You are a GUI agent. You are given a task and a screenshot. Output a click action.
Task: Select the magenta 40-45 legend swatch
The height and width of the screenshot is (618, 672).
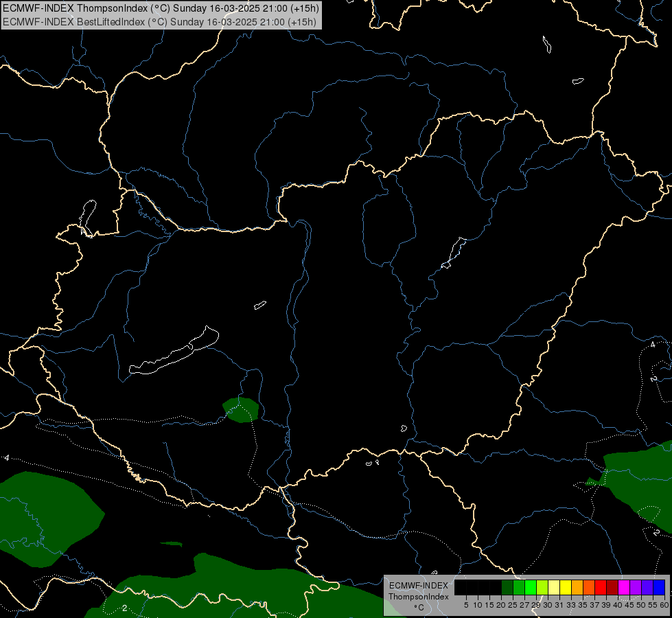(x=623, y=587)
